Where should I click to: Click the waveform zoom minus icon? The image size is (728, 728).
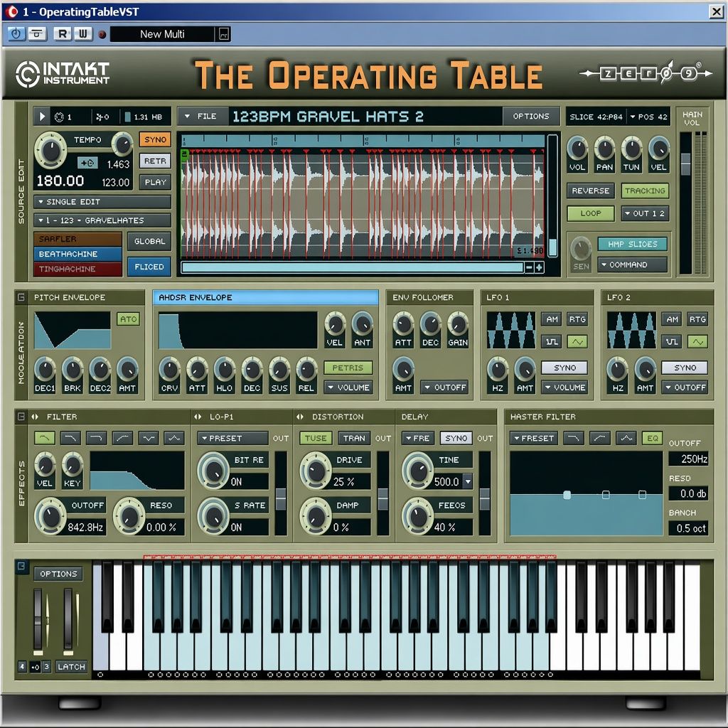point(529,267)
